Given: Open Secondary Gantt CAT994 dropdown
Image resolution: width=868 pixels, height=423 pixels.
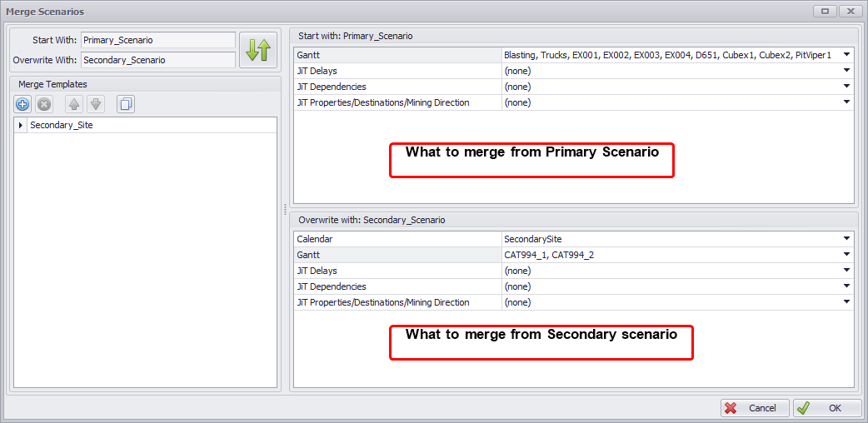Looking at the screenshot, I should point(846,255).
